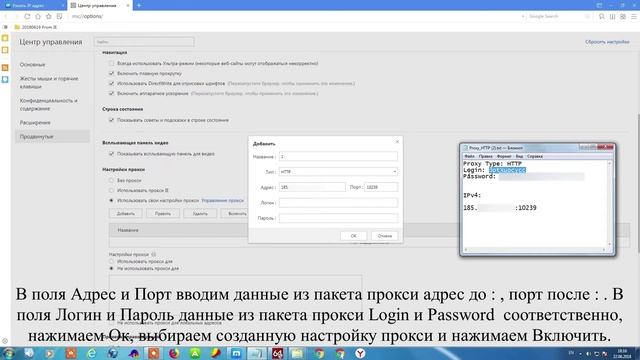Select custom proxy settings radio button

pos(111,200)
